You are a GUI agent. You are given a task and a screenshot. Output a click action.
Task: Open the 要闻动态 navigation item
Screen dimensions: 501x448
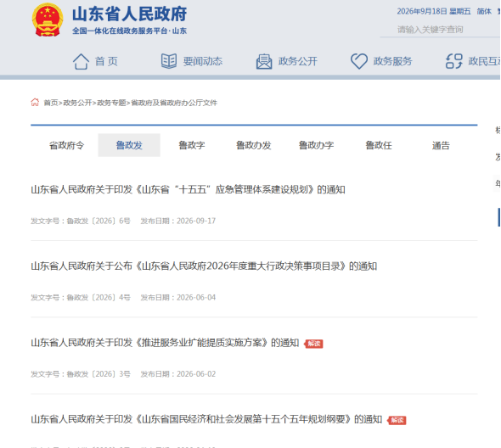(x=203, y=61)
